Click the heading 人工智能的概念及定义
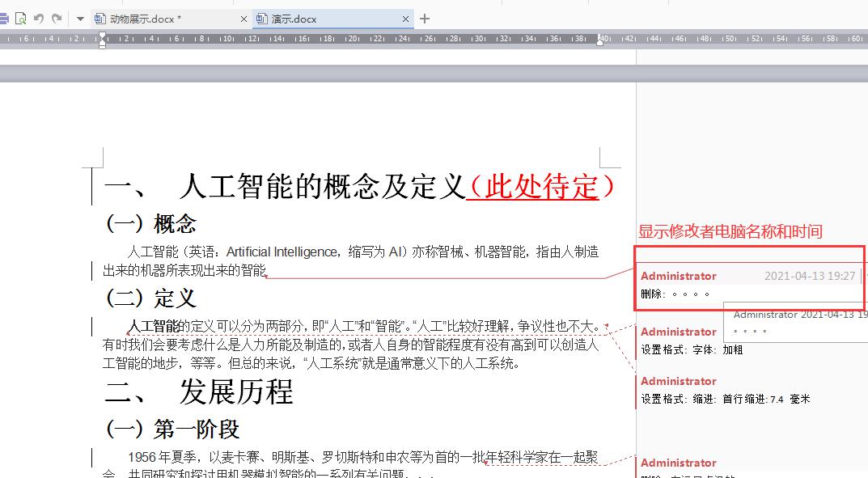The height and width of the screenshot is (478, 868). 322,186
